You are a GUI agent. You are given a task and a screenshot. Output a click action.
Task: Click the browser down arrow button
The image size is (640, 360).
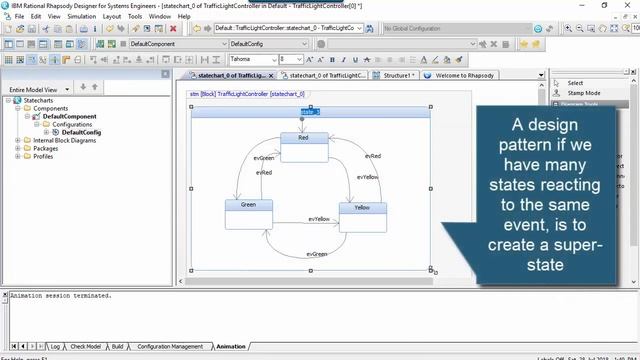click(x=83, y=87)
